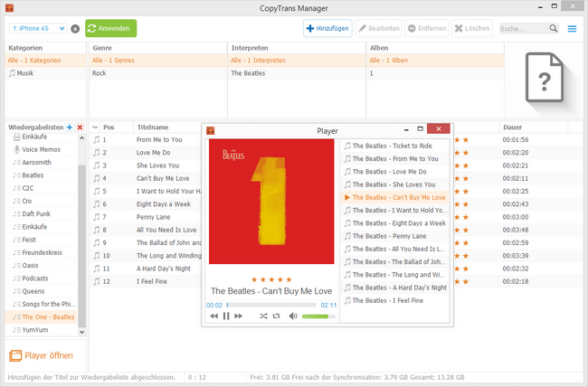Viewport: 588px width, 387px height.
Task: Click the unknown album artwork placeholder
Action: pos(544,77)
